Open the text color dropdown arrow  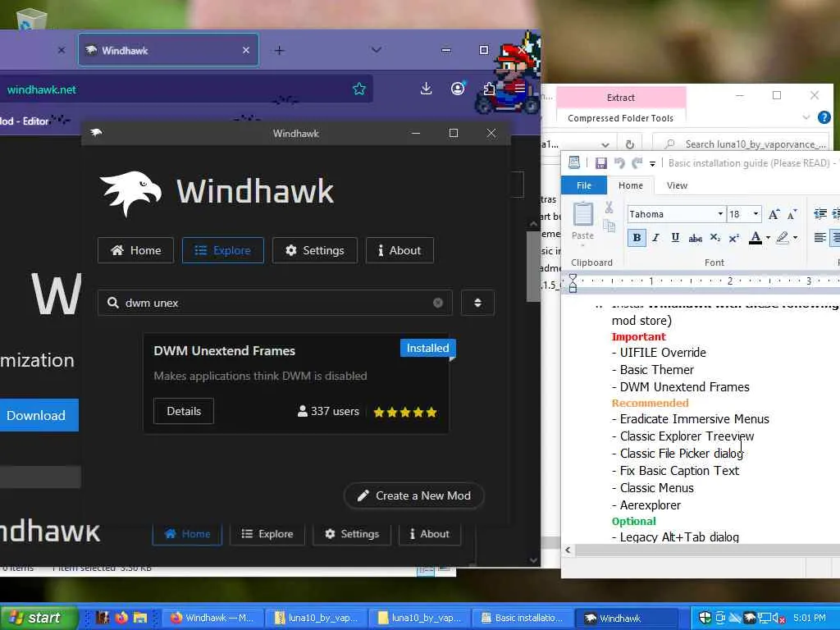tap(768, 238)
